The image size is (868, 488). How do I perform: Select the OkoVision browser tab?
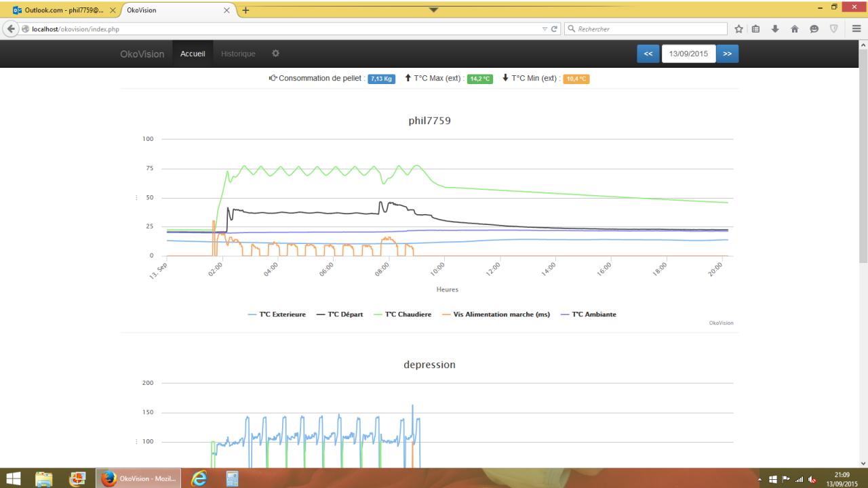coord(179,10)
